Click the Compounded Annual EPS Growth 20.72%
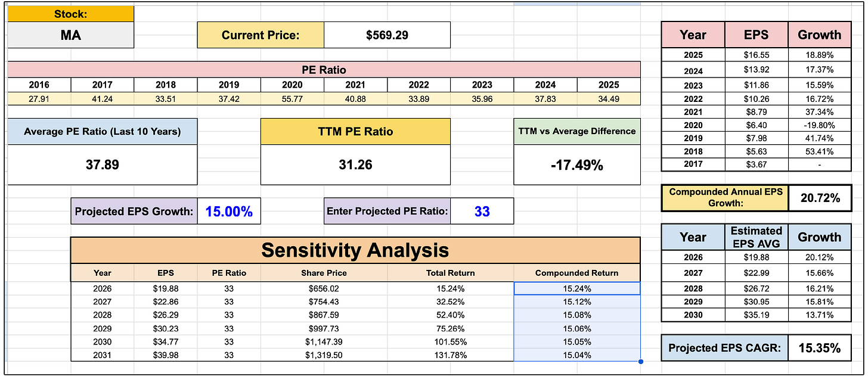868x376 pixels. pyautogui.click(x=820, y=198)
